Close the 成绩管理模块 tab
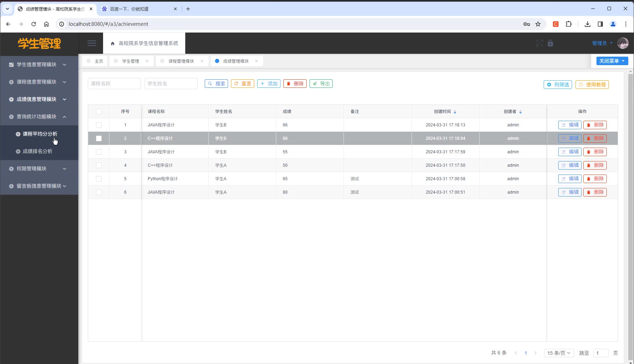This screenshot has height=364, width=634. point(256,61)
